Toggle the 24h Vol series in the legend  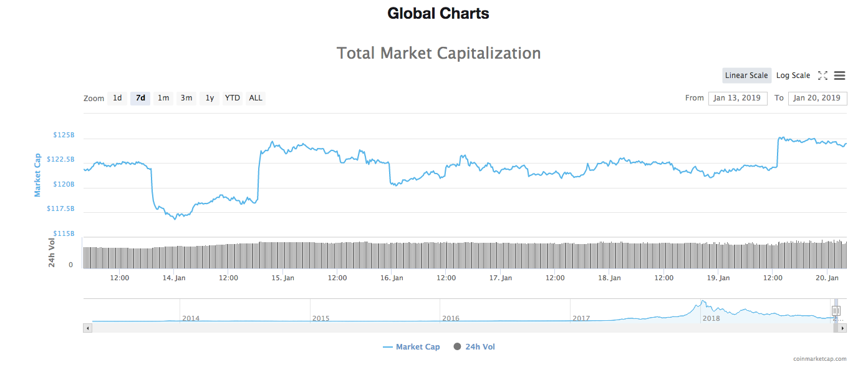pyautogui.click(x=478, y=346)
